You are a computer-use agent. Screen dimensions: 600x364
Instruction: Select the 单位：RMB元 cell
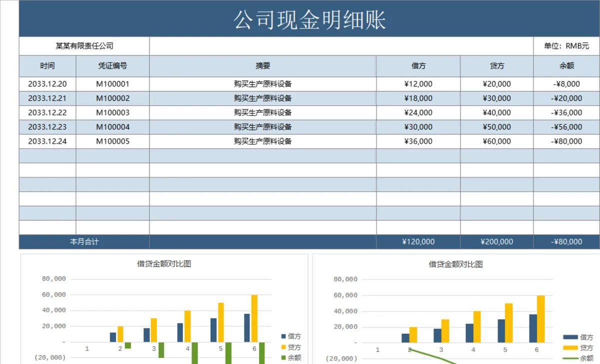(x=566, y=46)
